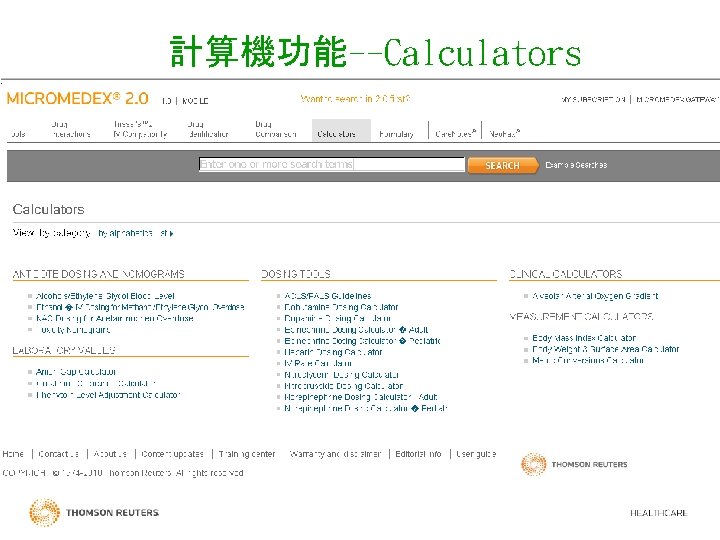This screenshot has height=540, width=720.
Task: Open the CareNotes tab
Action: pyautogui.click(x=456, y=134)
